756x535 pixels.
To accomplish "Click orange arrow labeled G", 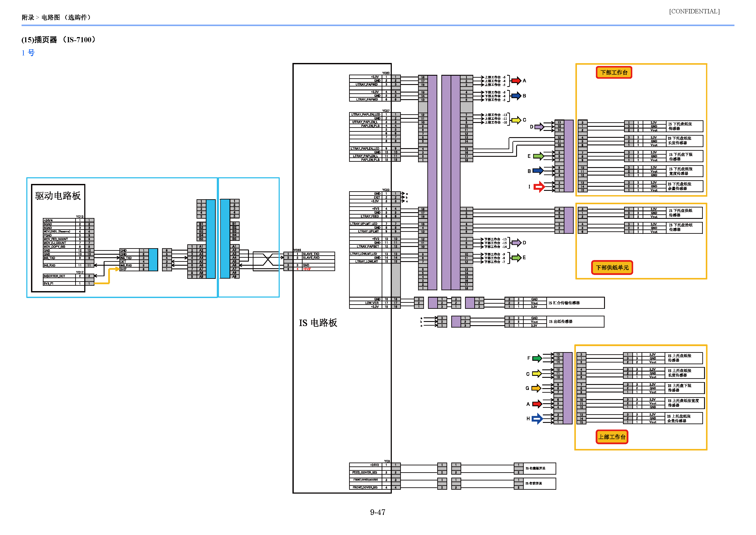I will 536,388.
